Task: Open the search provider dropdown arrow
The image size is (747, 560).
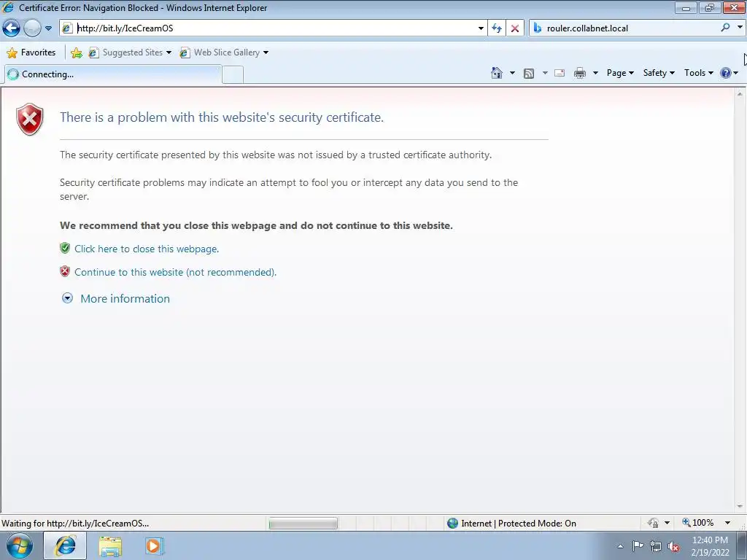Action: pos(740,28)
